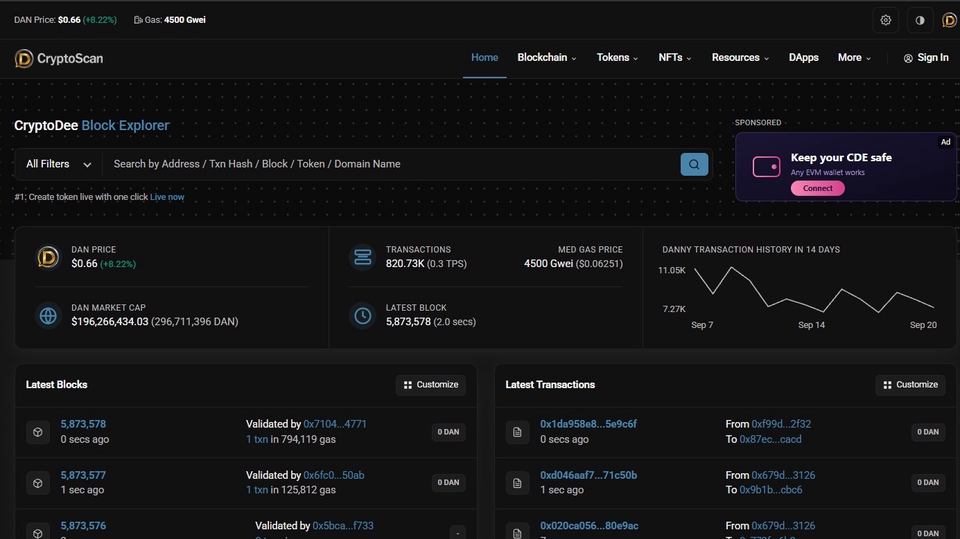Image resolution: width=960 pixels, height=539 pixels.
Task: Click cube icon for block 5,873,578
Action: click(x=38, y=432)
